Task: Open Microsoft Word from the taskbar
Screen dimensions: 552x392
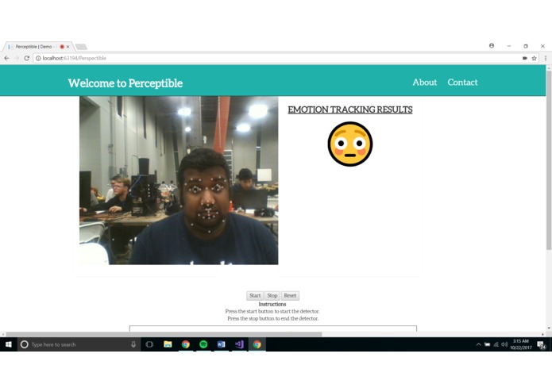Action: click(221, 344)
